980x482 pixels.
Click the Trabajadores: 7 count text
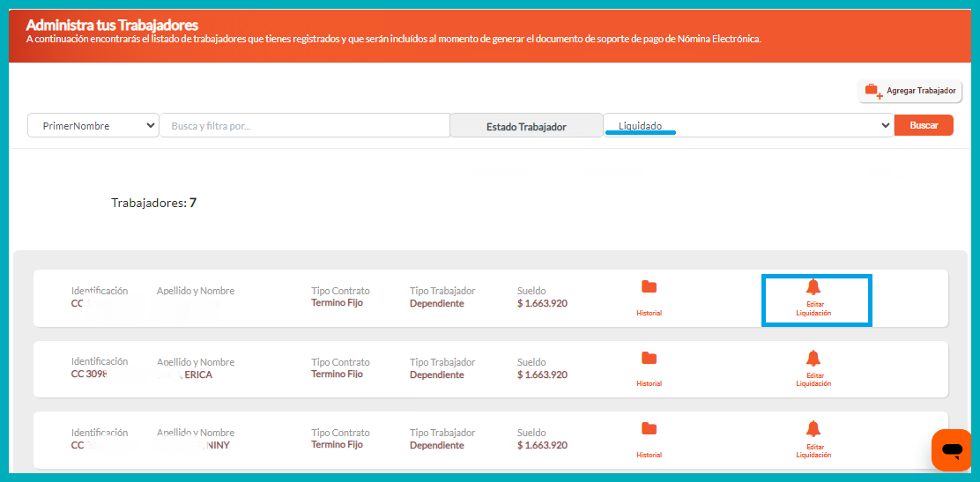click(x=153, y=203)
